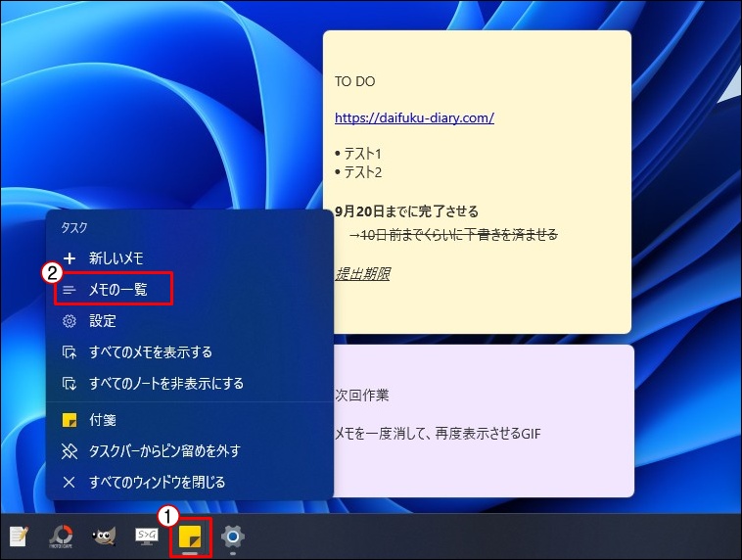Select すべてのウィンドウを閉じる
The image size is (742, 560).
(x=157, y=483)
